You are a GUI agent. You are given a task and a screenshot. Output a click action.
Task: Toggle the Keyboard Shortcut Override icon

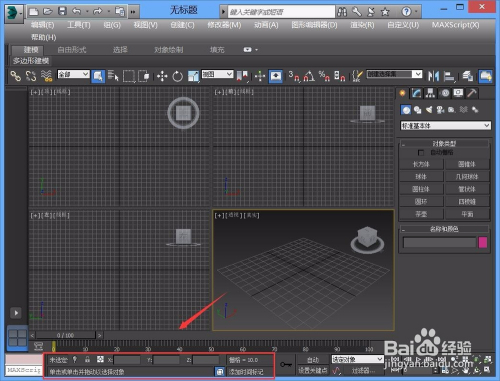(x=276, y=76)
